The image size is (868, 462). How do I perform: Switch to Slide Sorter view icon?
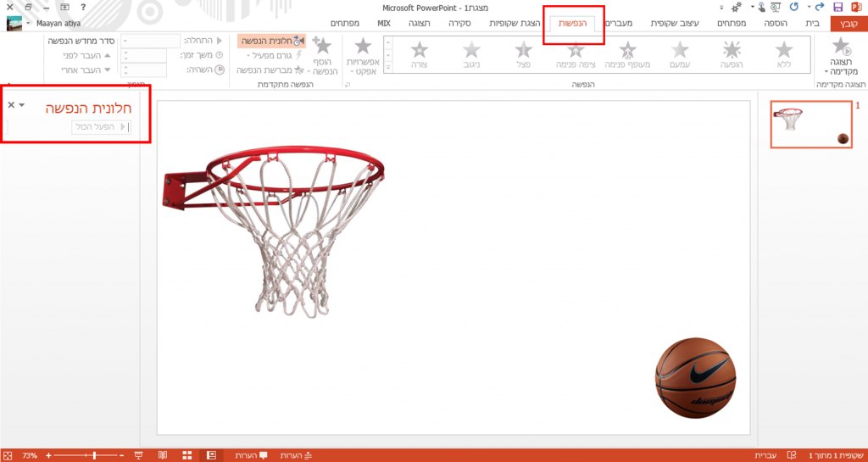point(187,455)
